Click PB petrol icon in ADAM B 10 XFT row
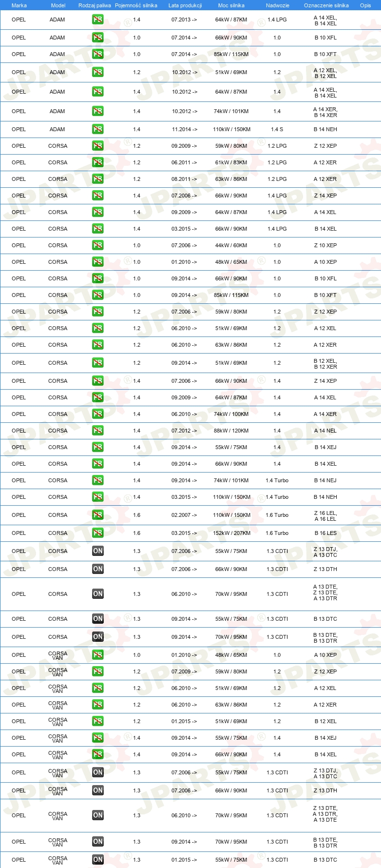 (98, 54)
